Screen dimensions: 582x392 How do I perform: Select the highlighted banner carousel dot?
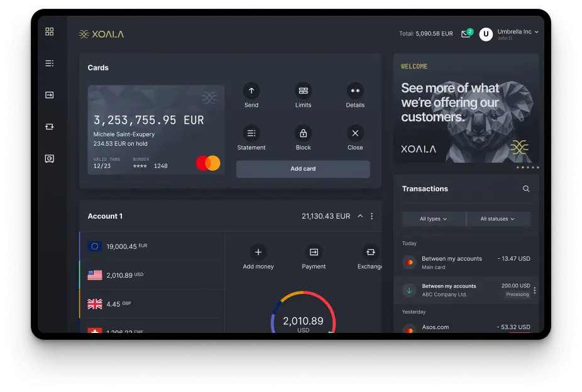pyautogui.click(x=523, y=167)
